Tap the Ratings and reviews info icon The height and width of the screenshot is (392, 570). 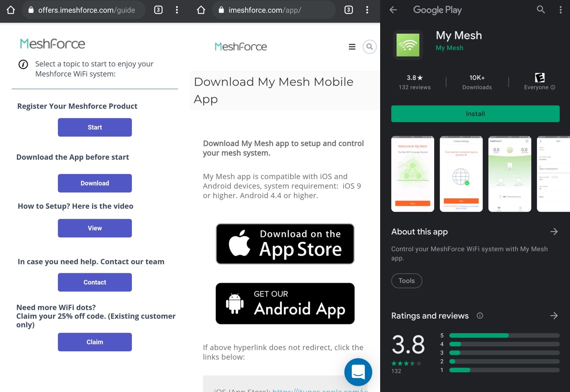coord(480,316)
